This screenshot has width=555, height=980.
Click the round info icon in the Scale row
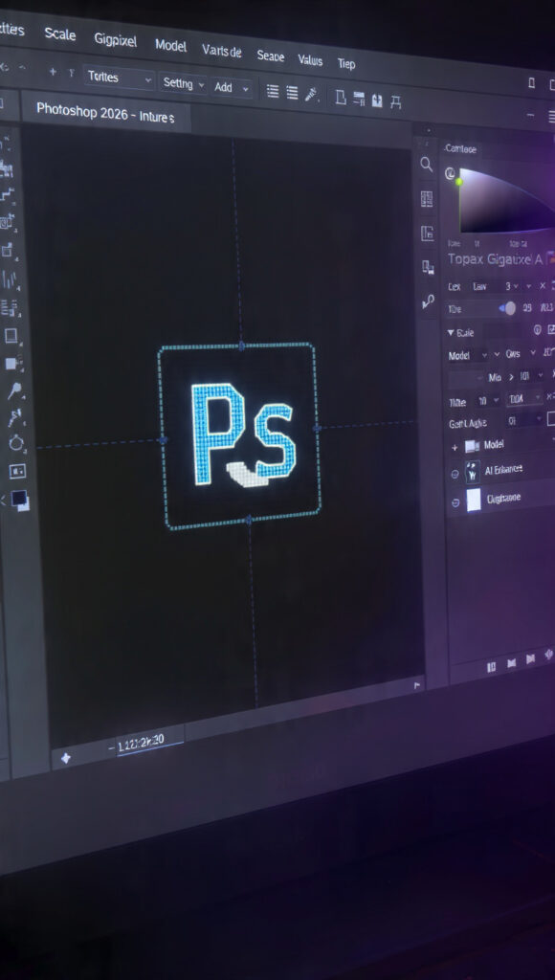[537, 329]
